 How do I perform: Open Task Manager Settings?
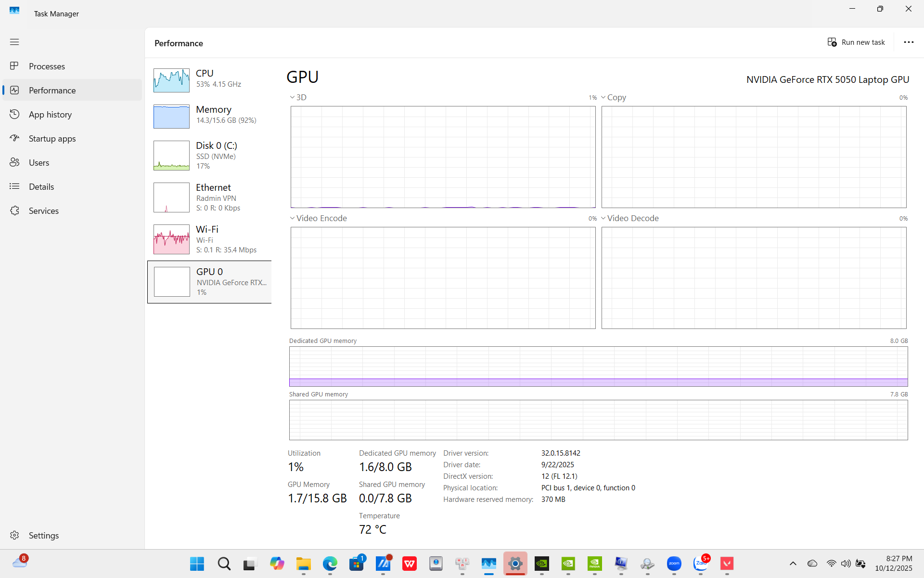(43, 536)
